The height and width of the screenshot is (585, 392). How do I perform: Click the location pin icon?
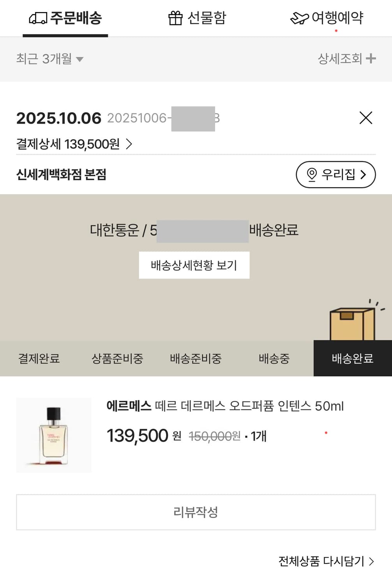click(x=312, y=174)
